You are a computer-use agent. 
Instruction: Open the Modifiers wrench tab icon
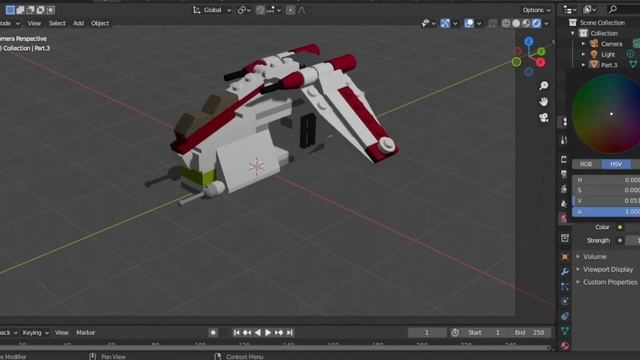[x=565, y=272]
